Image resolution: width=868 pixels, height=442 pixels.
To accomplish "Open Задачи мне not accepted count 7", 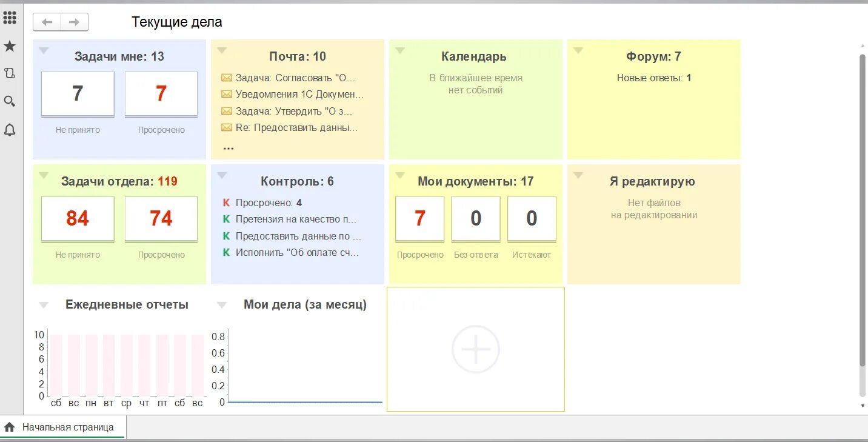I will (x=78, y=94).
